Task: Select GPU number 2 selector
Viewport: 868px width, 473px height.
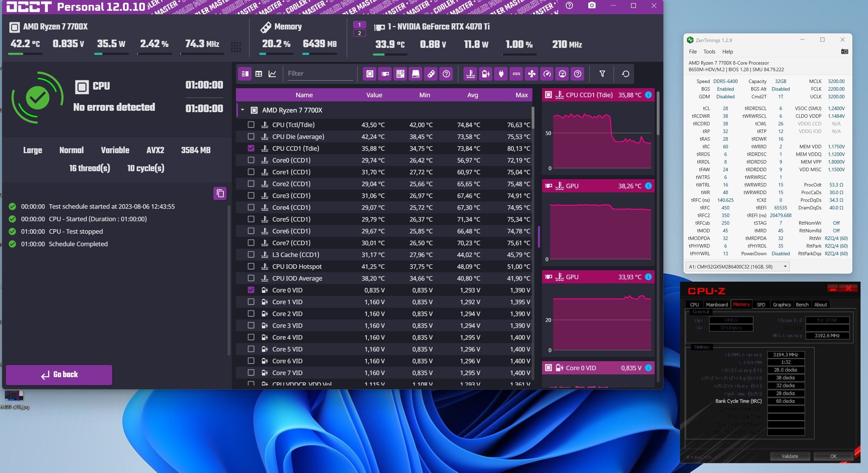Action: [359, 33]
